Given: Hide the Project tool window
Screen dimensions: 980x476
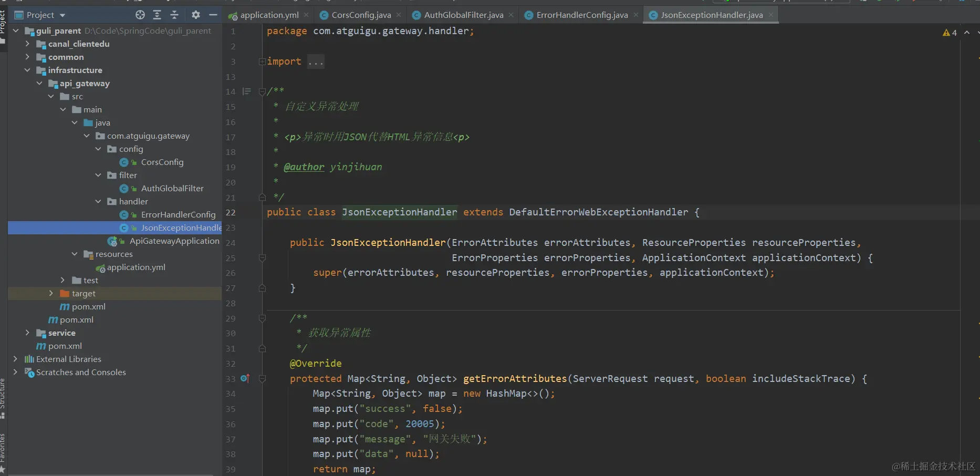Looking at the screenshot, I should (213, 15).
